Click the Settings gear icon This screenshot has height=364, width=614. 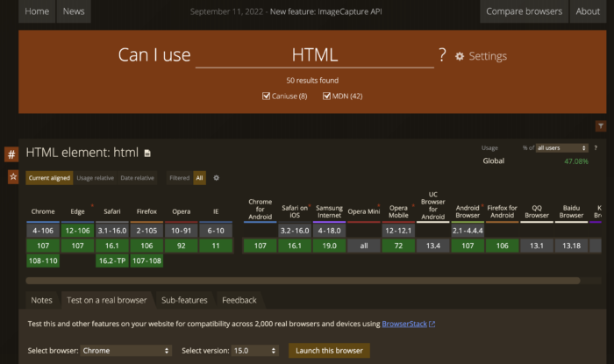pos(460,56)
